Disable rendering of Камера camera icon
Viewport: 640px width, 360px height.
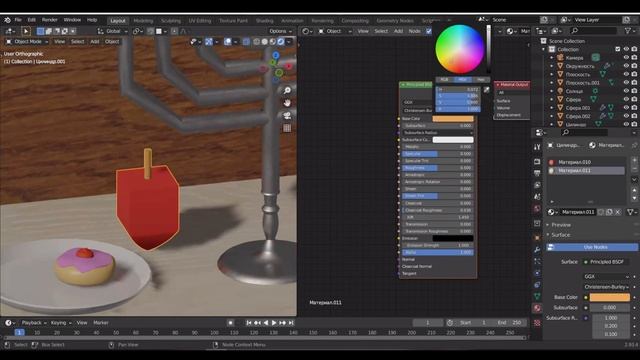[634, 58]
